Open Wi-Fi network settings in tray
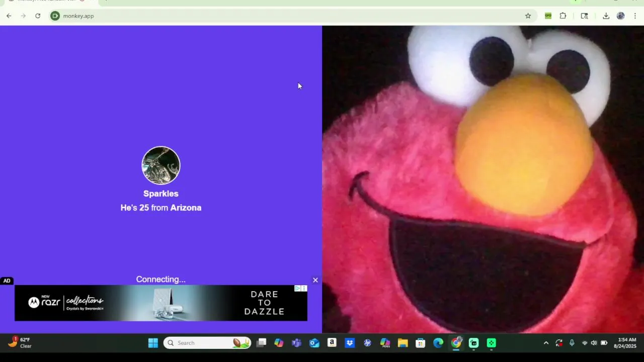This screenshot has height=362, width=644. click(585, 343)
